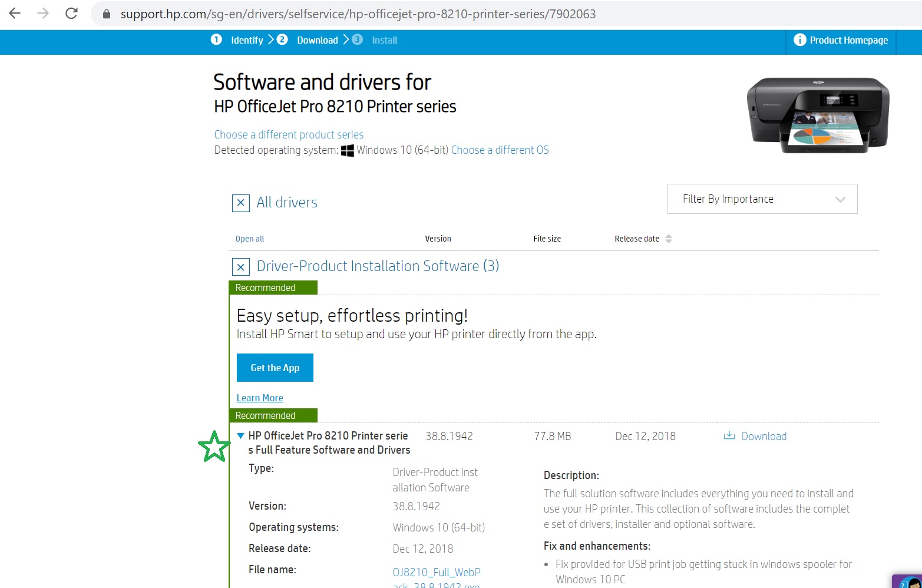922x588 pixels.
Task: Click the HP OfficeJet Pro 8210 printer image
Action: [x=818, y=115]
